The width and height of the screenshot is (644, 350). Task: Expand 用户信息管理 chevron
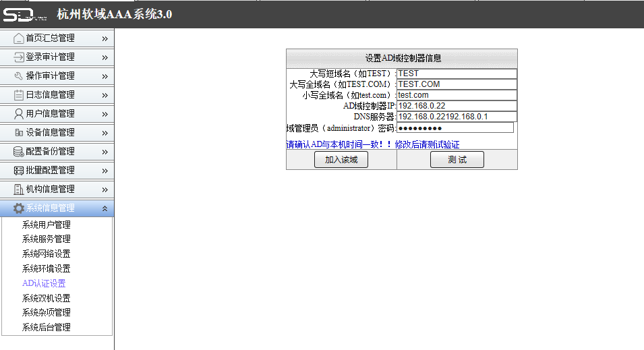105,114
